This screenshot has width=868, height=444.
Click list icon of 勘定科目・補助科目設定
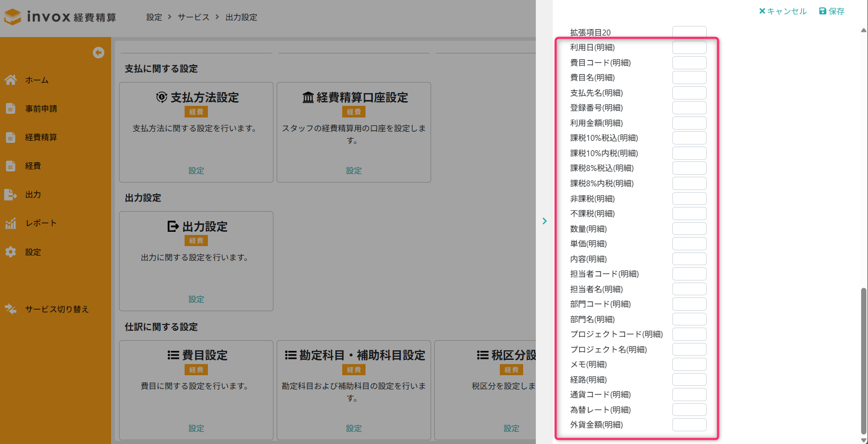pyautogui.click(x=290, y=355)
